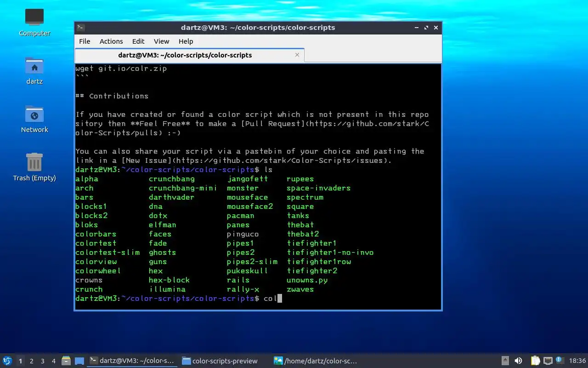The height and width of the screenshot is (368, 588).
Task: Click the 'arch' entry in ls output
Action: pyautogui.click(x=85, y=188)
